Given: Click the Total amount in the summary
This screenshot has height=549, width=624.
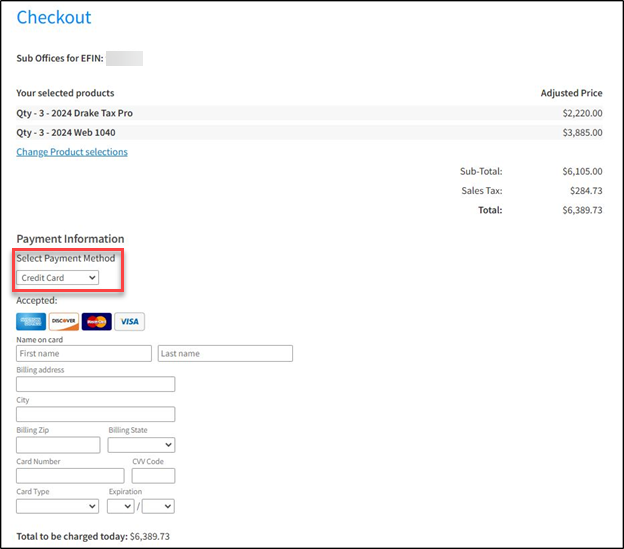Looking at the screenshot, I should point(582,210).
